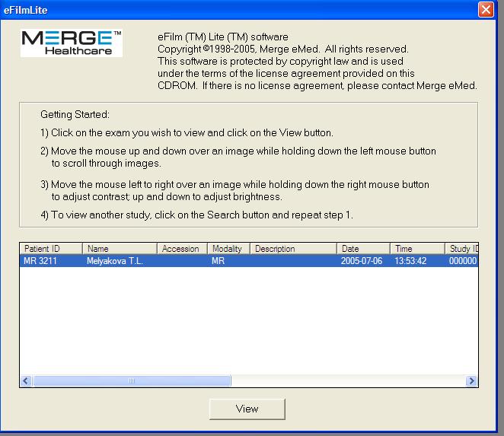Sort by the Name column header
The image size is (504, 436).
120,249
